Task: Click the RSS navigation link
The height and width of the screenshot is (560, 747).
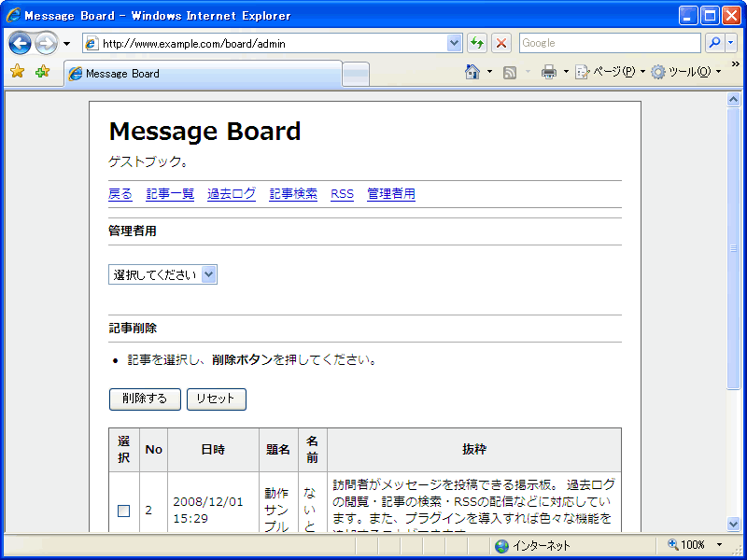Action: coord(342,194)
